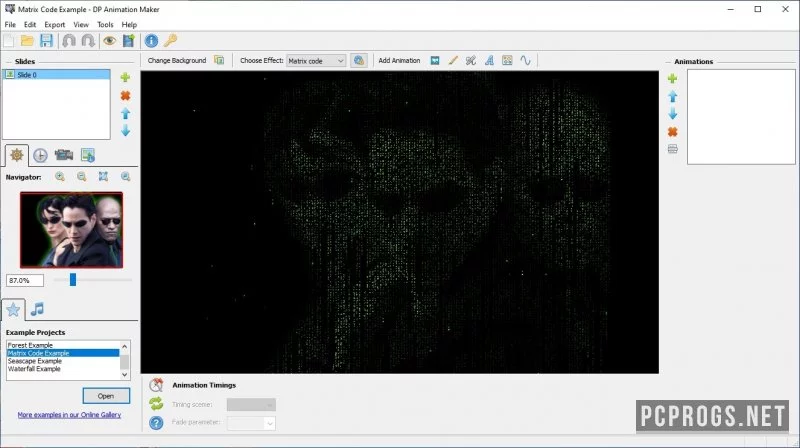Expand the Choose Effect Matrix code dropdown
Screen dimensions: 800x448
(x=316, y=61)
